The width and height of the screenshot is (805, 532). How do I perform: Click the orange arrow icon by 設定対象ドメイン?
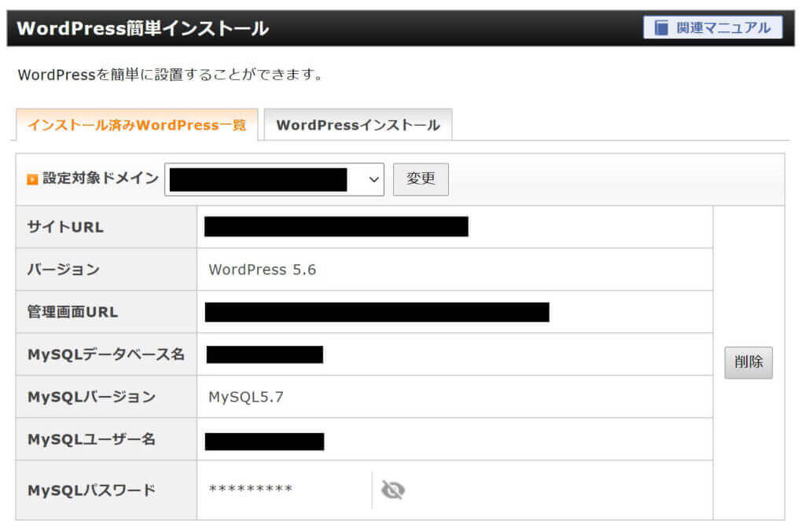(32, 179)
